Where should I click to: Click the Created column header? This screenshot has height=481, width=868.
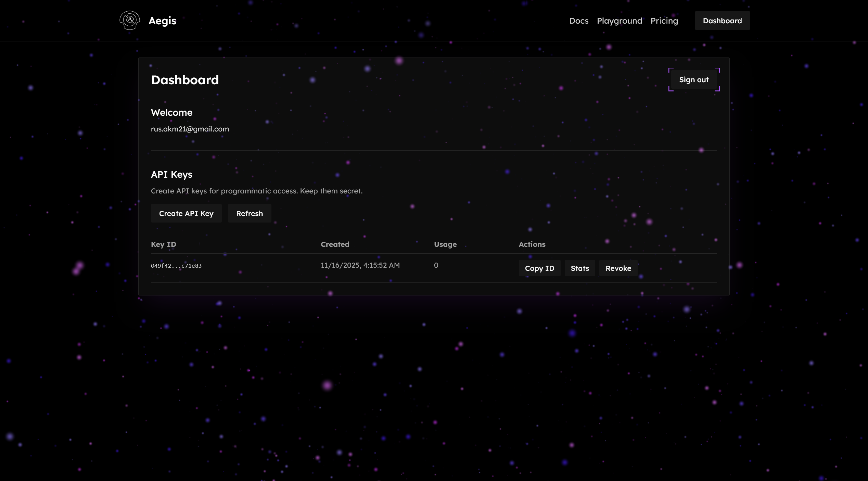[335, 244]
